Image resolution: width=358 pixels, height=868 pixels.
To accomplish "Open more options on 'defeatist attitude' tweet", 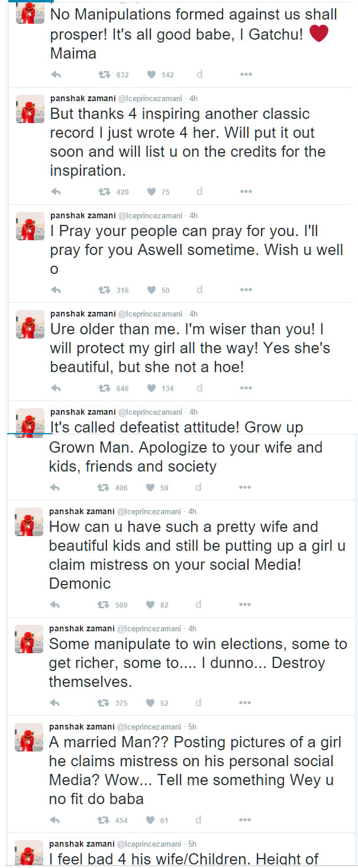I will coord(245,488).
